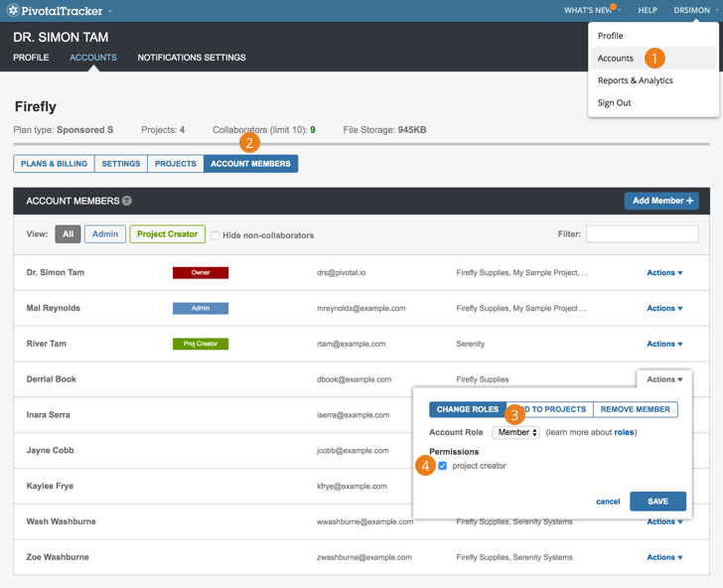The image size is (723, 588).
Task: Click the orange step 2 marker
Action: point(250,143)
